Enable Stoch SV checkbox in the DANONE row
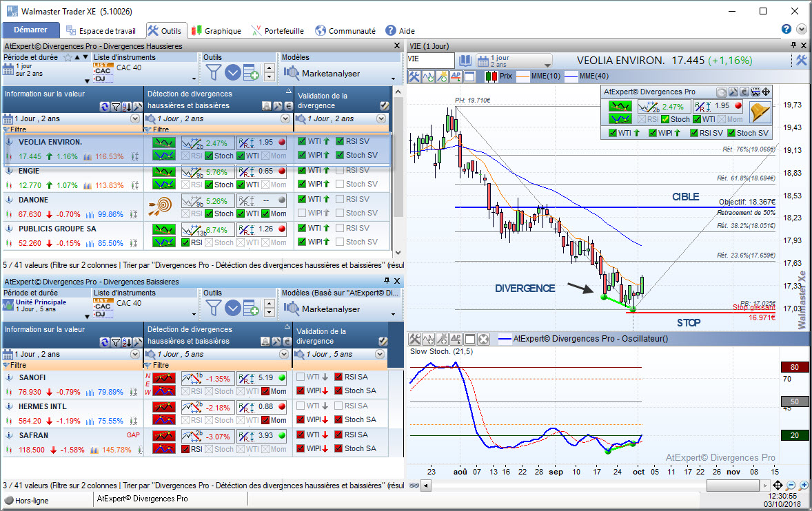812x511 pixels. (340, 213)
